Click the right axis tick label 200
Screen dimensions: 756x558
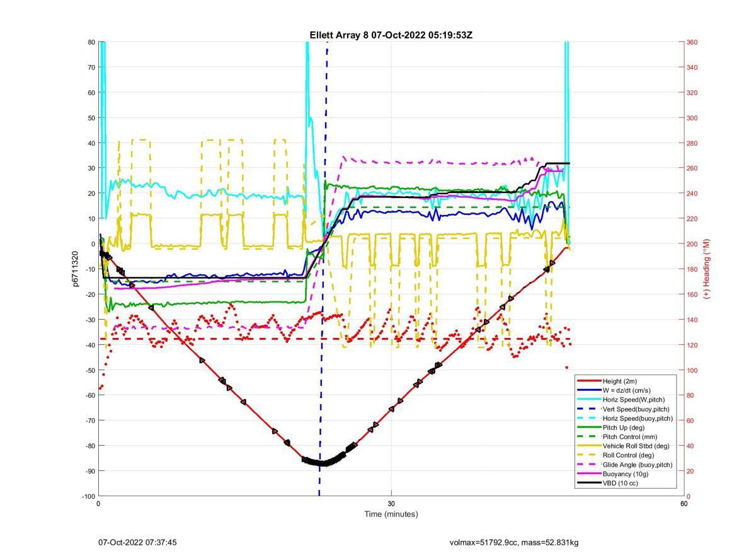click(x=692, y=244)
